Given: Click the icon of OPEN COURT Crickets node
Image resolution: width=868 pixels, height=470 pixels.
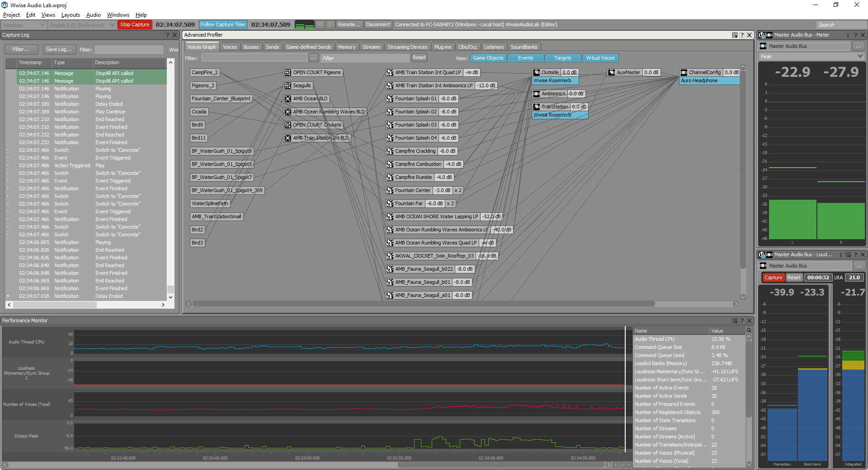Looking at the screenshot, I should coord(288,125).
